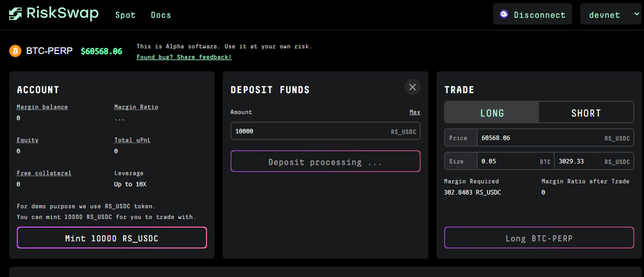
Task: Click the Margin Required value 302.8403 RS_USDC
Action: click(472, 192)
